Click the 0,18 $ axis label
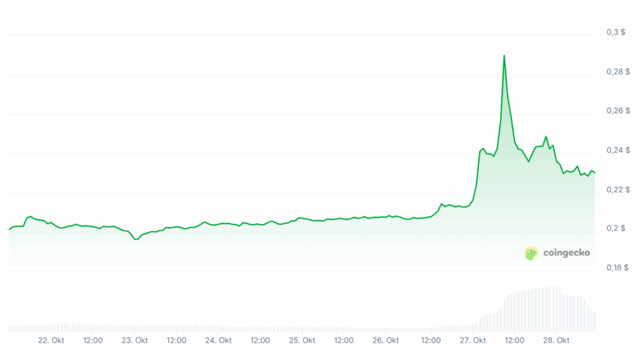Image resolution: width=644 pixels, height=352 pixels. click(x=617, y=268)
